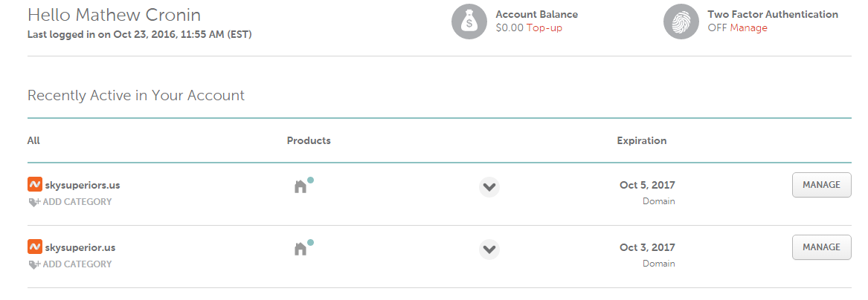Open the skysuperiors.us domain name

pos(80,185)
